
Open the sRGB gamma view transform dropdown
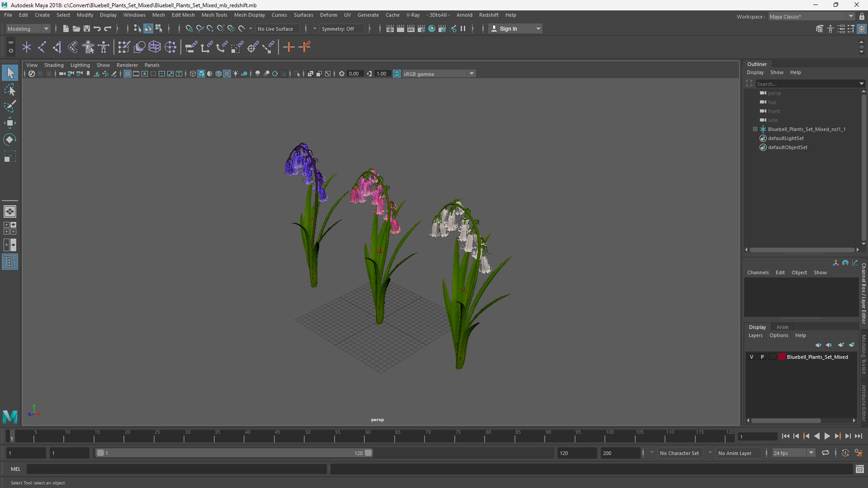coord(439,74)
